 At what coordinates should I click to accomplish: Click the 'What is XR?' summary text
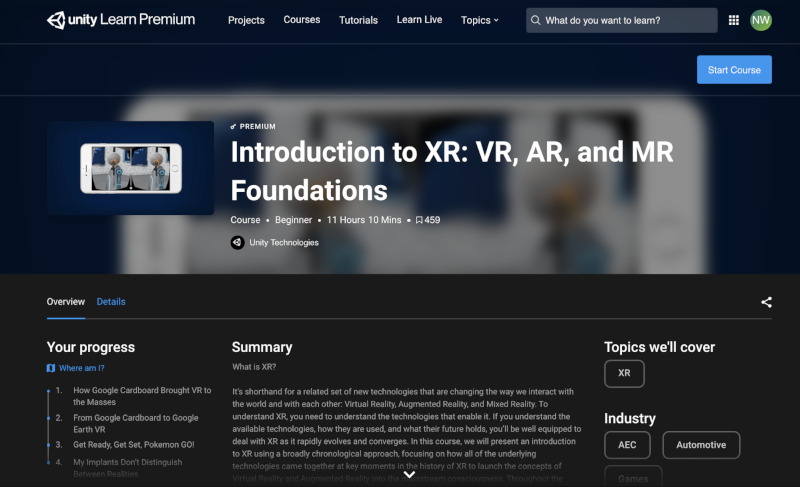pyautogui.click(x=254, y=367)
